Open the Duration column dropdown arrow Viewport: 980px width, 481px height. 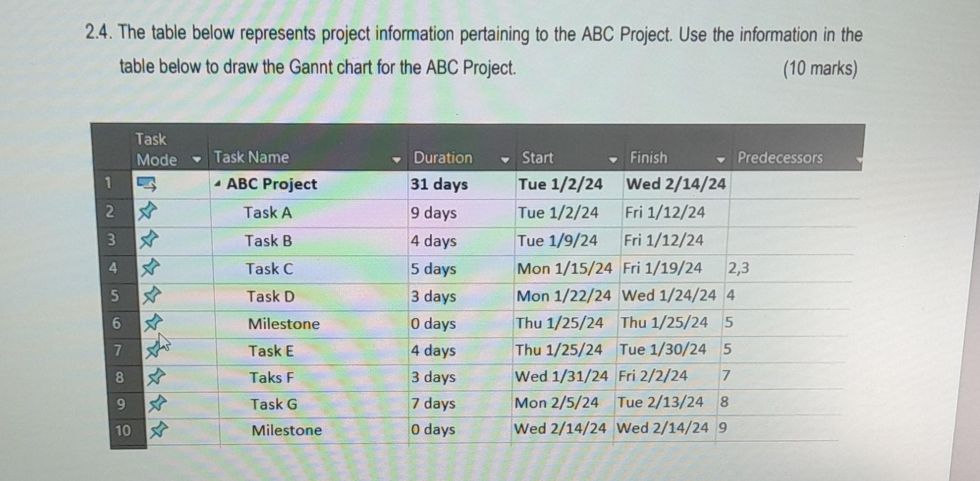pyautogui.click(x=504, y=160)
